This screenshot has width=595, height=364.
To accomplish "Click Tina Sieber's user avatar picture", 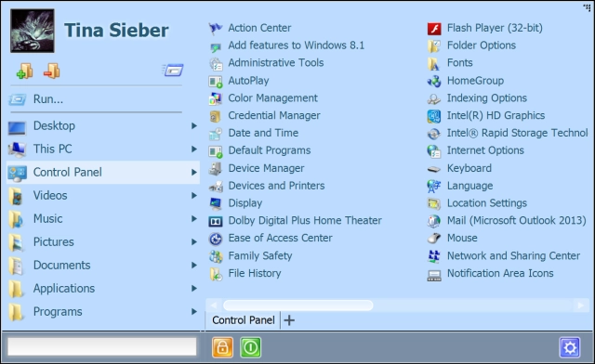I will click(33, 31).
